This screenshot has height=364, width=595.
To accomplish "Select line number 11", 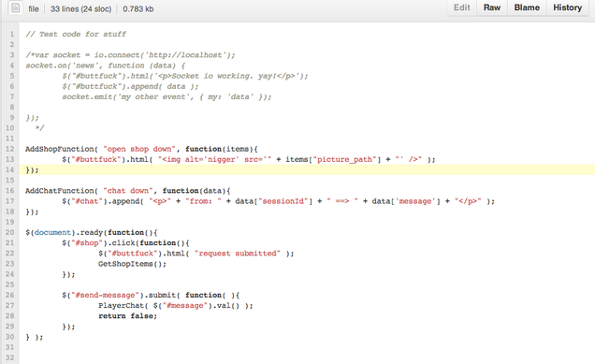I will tap(10, 138).
